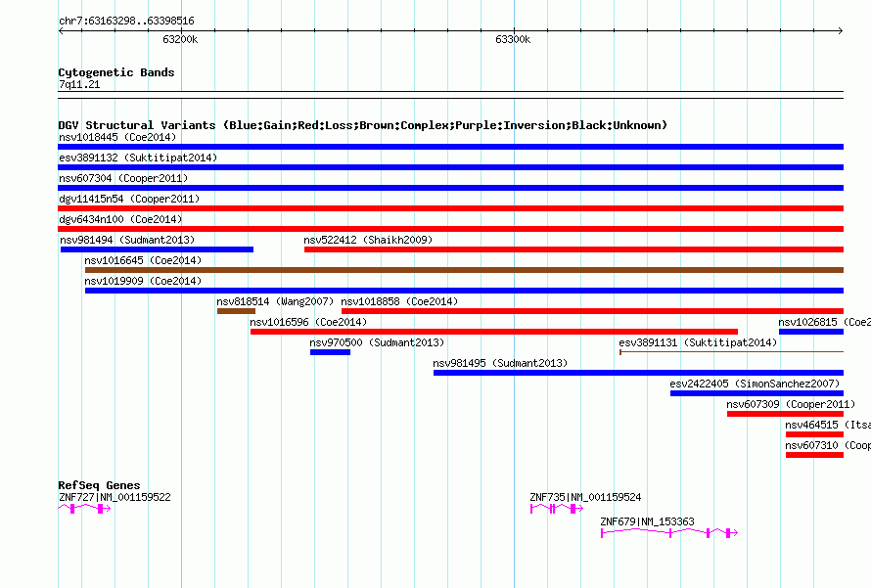Select the esv3891132 (Suktitipat2014) variant label
The image size is (871, 588).
pyautogui.click(x=138, y=158)
